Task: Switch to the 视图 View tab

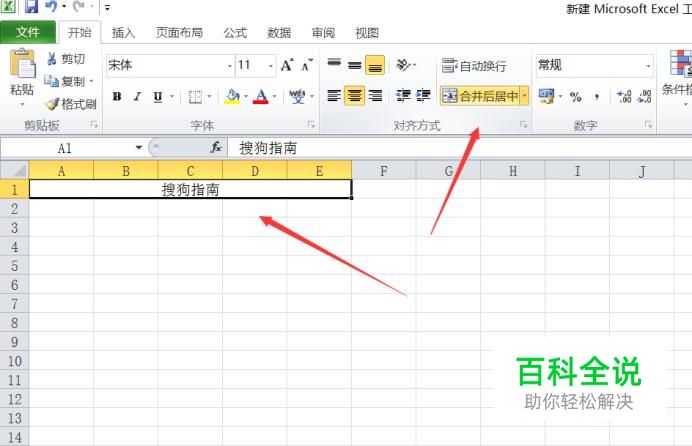Action: [367, 33]
